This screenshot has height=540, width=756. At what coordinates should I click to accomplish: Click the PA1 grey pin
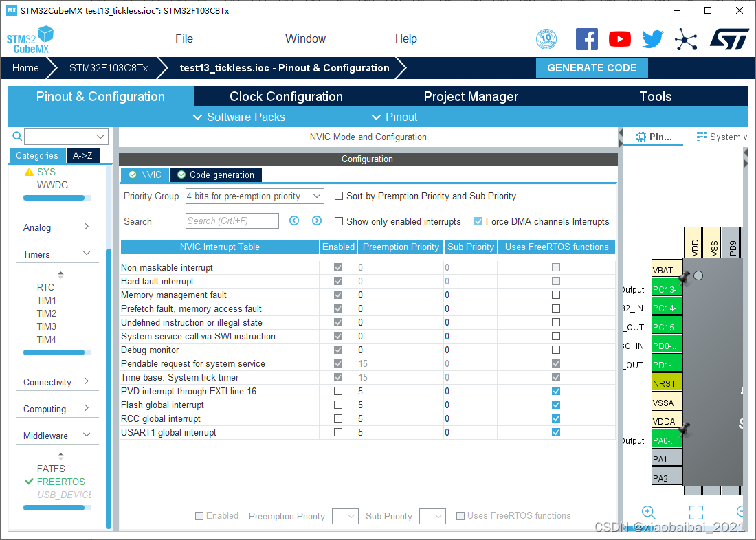667,459
